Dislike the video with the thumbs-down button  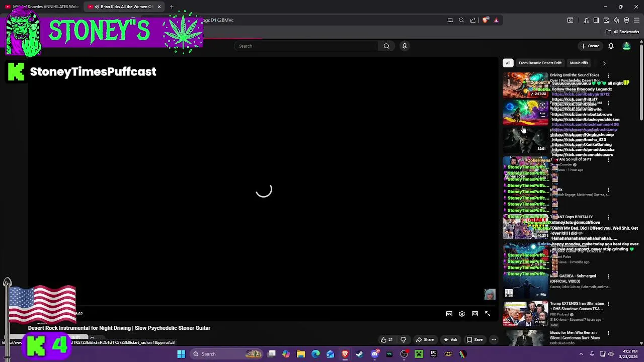point(403,340)
